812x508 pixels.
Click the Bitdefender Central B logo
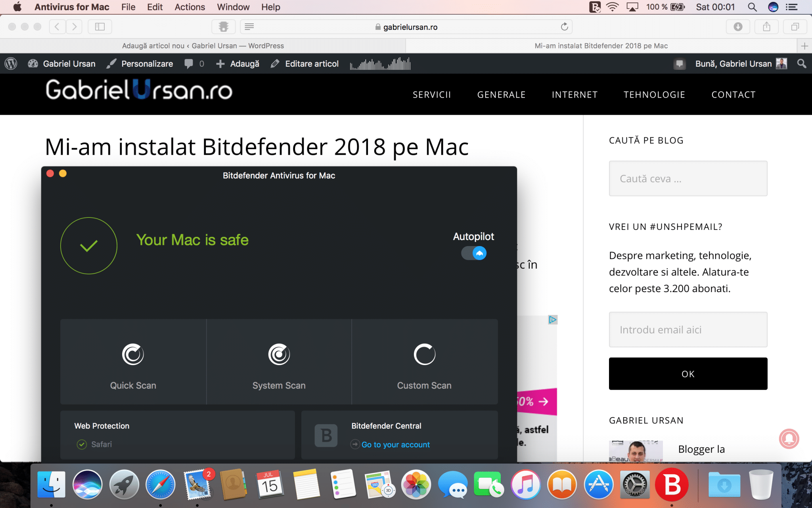(x=326, y=435)
